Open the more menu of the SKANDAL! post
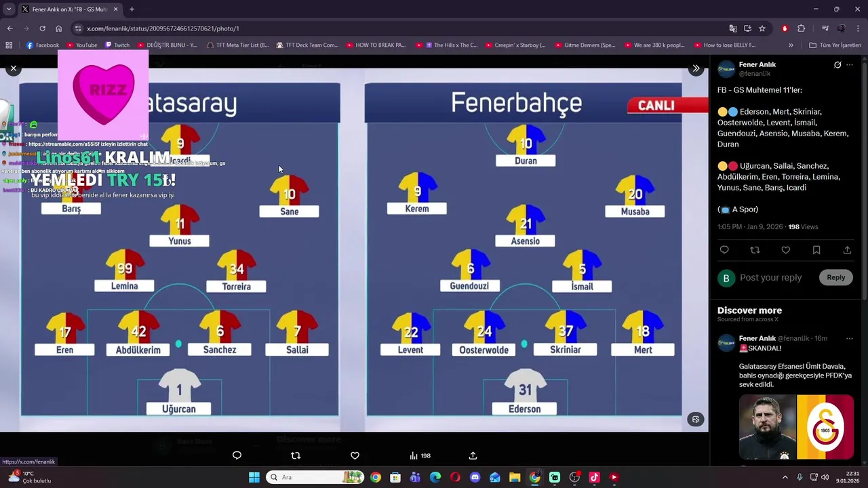This screenshot has height=488, width=868. pos(850,338)
